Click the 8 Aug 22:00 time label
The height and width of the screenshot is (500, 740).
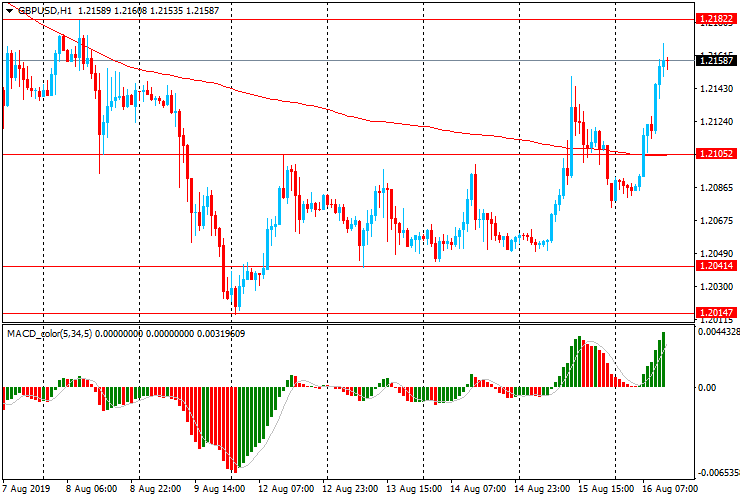tap(155, 489)
